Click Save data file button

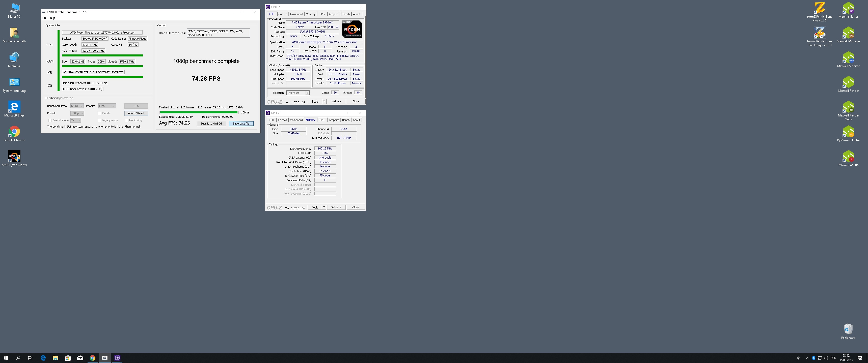[x=241, y=124]
